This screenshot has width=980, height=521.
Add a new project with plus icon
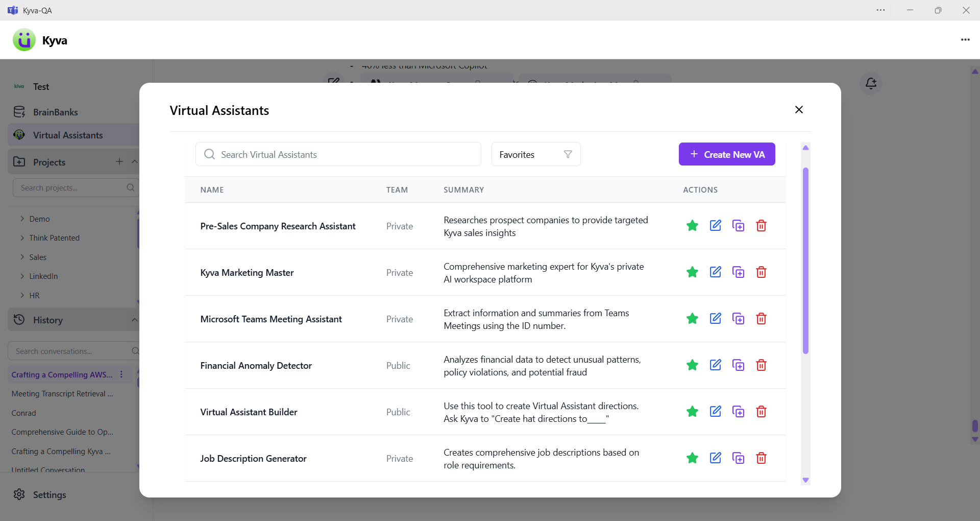pos(119,161)
